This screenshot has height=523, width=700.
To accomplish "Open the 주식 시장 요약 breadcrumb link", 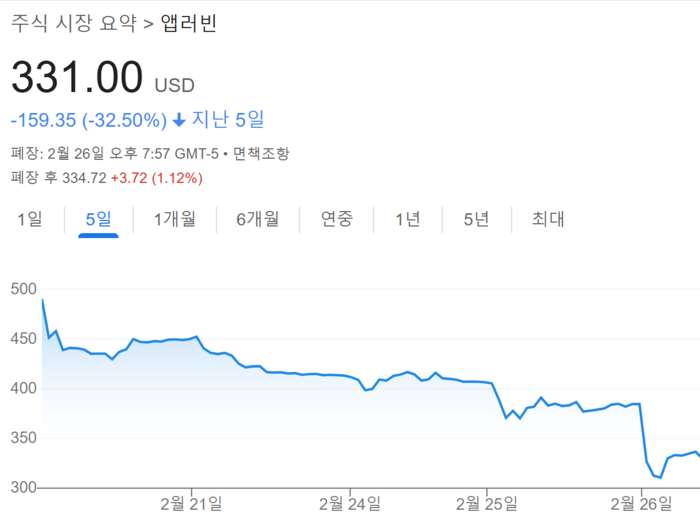I will click(73, 22).
